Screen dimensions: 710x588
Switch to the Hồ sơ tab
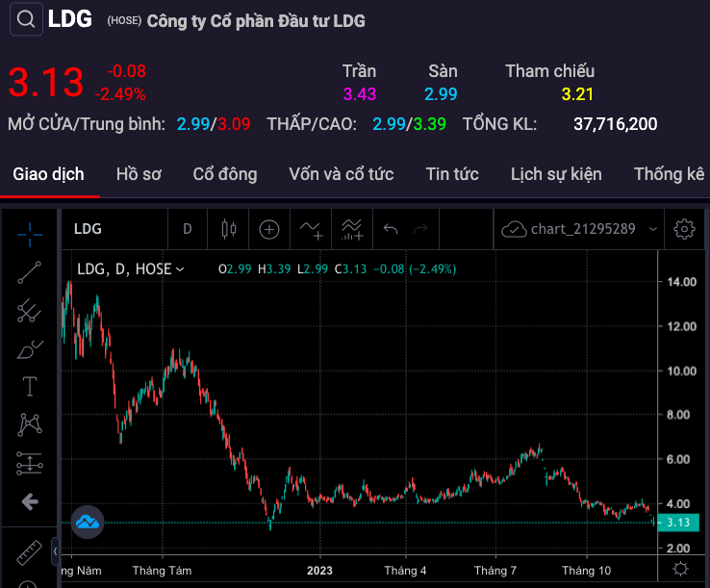139,174
